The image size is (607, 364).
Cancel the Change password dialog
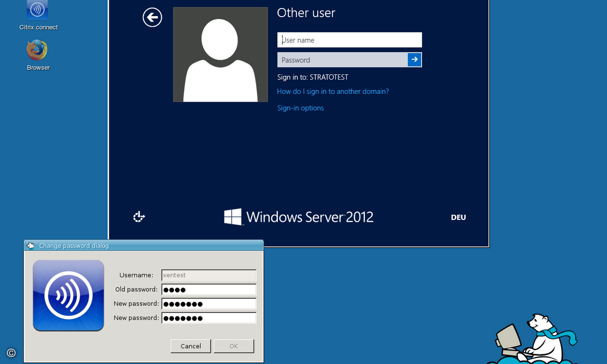tap(191, 346)
